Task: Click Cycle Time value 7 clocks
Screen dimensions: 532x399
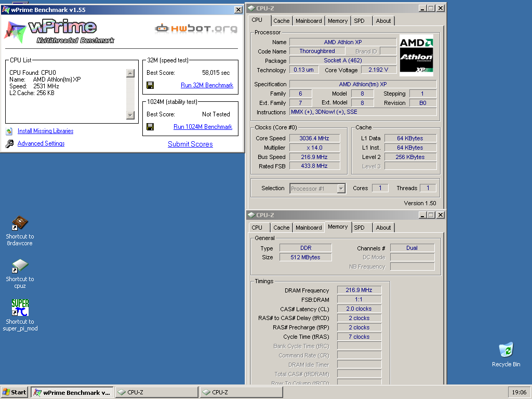Action: pos(359,337)
